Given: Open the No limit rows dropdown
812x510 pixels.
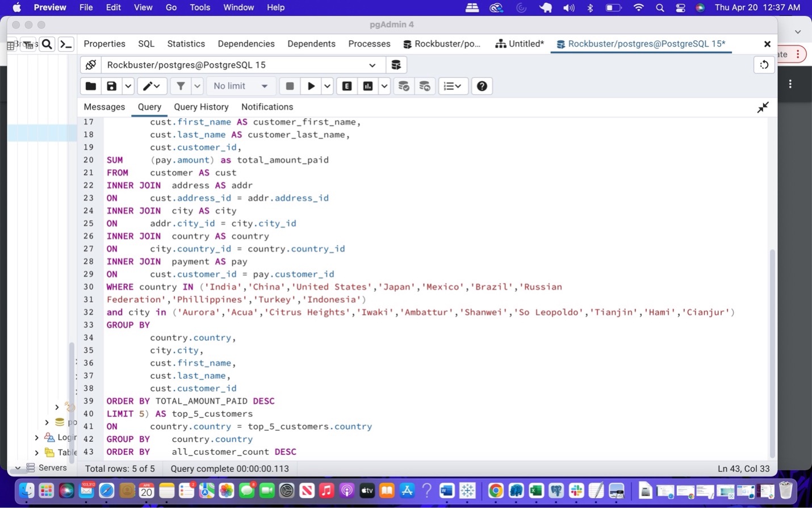Looking at the screenshot, I should click(x=241, y=86).
